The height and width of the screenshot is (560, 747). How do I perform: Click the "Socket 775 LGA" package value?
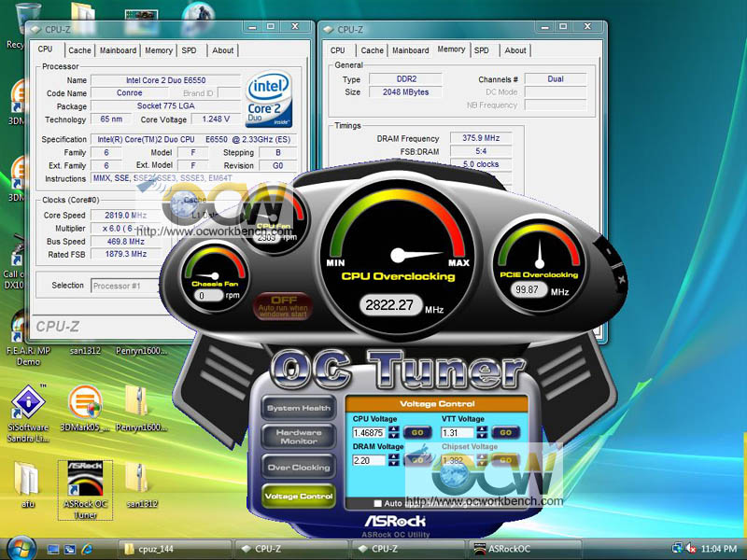tap(166, 105)
